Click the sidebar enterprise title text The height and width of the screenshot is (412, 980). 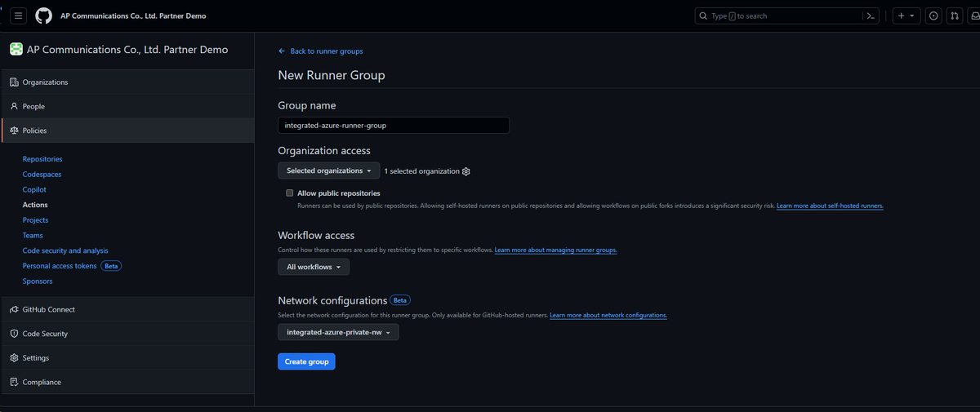click(x=127, y=50)
